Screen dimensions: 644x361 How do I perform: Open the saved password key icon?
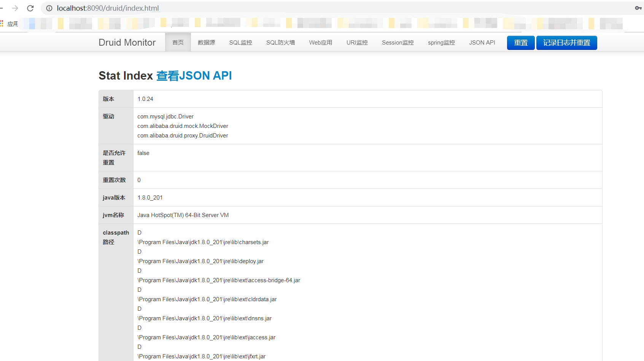coord(638,8)
